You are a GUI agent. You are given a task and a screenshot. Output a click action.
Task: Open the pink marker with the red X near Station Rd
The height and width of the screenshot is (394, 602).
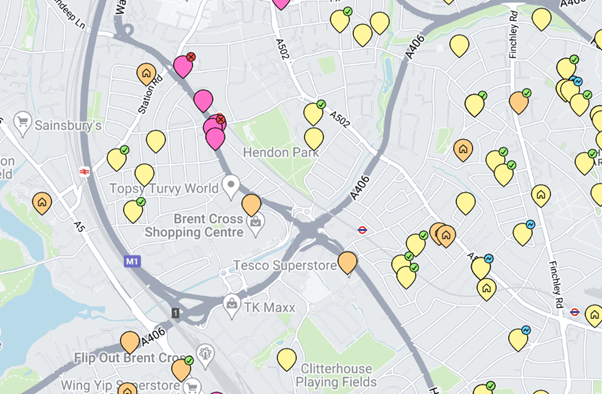click(x=184, y=66)
